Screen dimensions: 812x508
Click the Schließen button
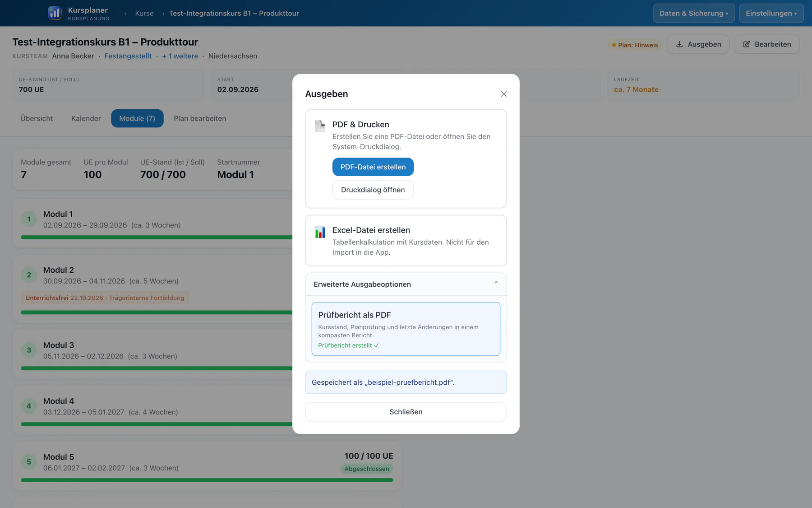pyautogui.click(x=406, y=412)
